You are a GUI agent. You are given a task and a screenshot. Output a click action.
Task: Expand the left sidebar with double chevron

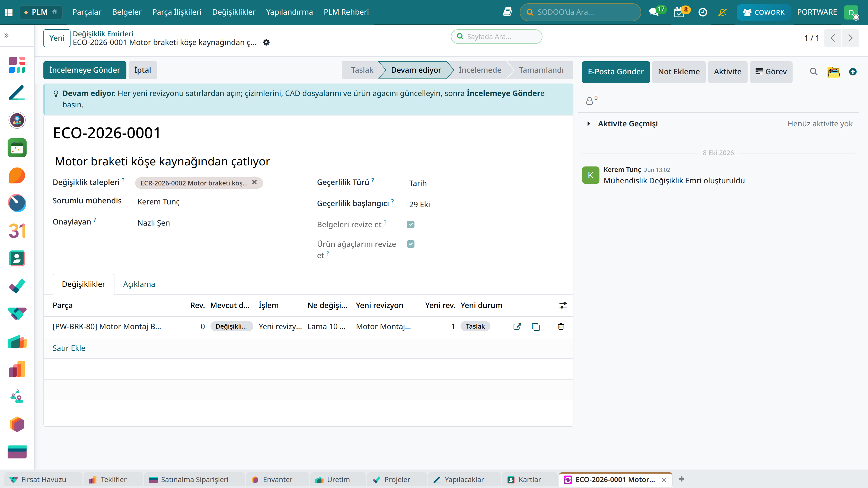click(7, 35)
